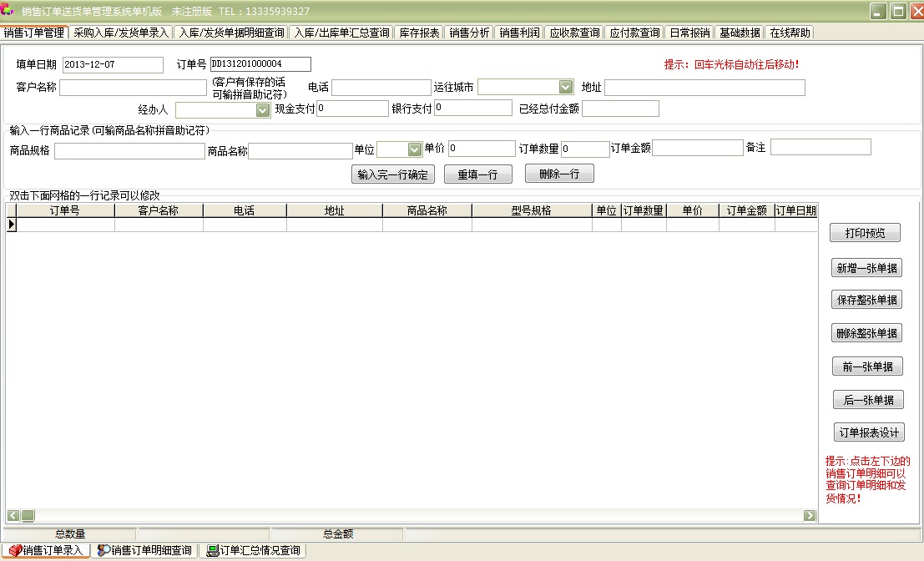Viewport: 924px width, 561px height.
Task: Open the 运往城市 city dropdown
Action: (x=567, y=86)
